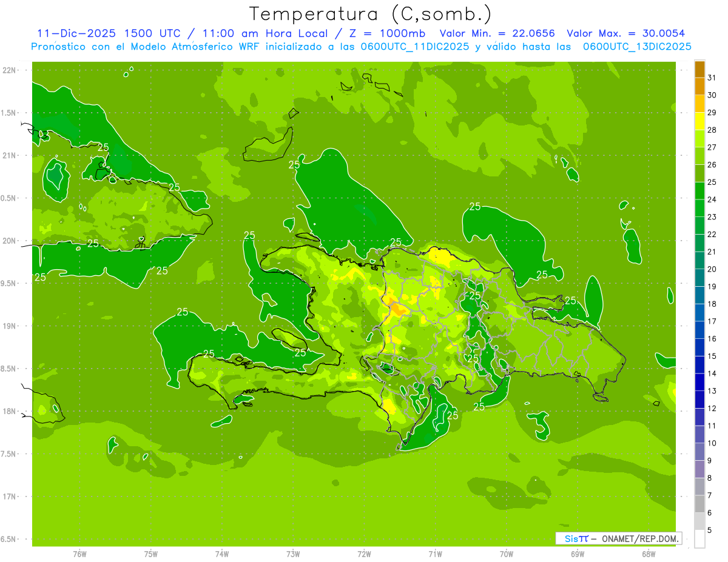
Task: Click the 75W longitude axis label
Action: [150, 554]
